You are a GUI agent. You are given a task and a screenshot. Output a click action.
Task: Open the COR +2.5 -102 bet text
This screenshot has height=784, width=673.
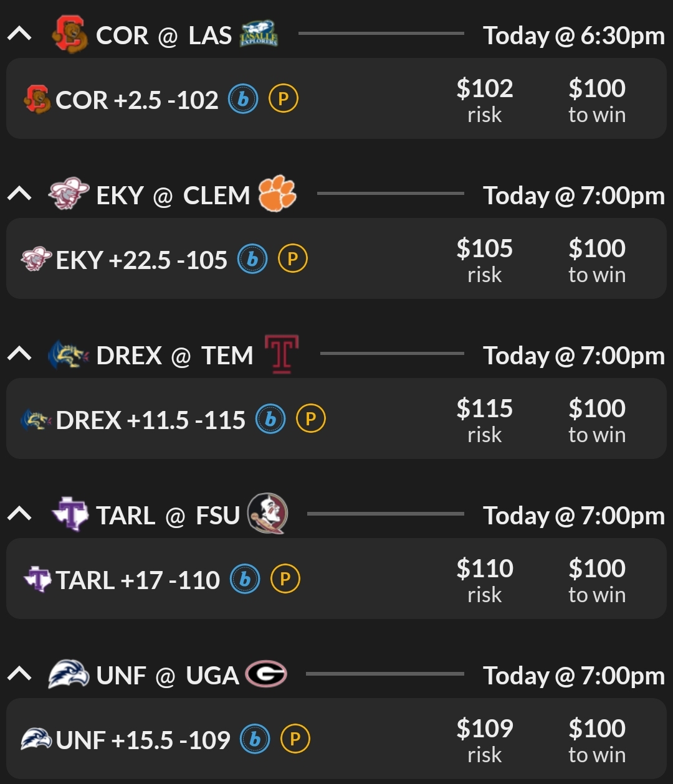tap(137, 100)
